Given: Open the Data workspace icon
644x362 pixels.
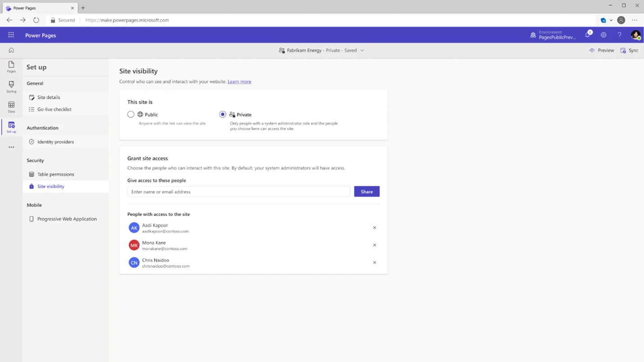Looking at the screenshot, I should pyautogui.click(x=11, y=108).
